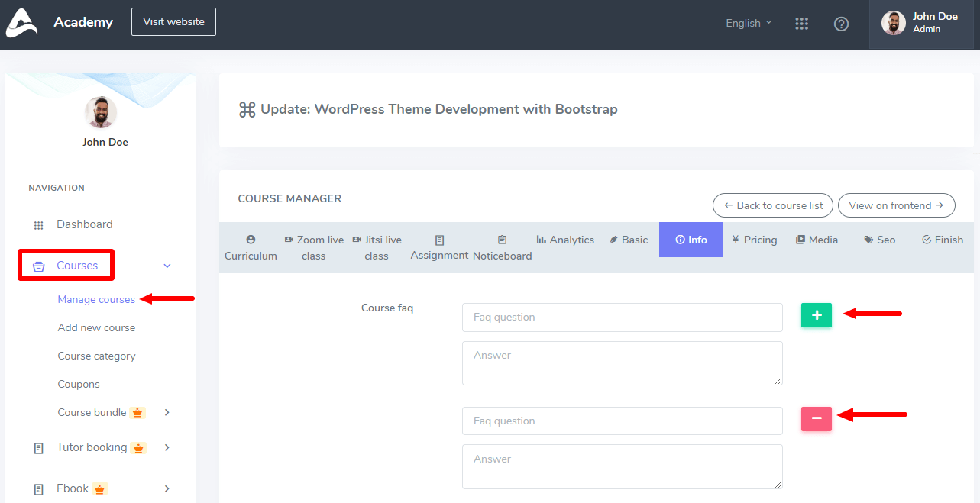Open Dashboard from the sidebar

coord(84,224)
